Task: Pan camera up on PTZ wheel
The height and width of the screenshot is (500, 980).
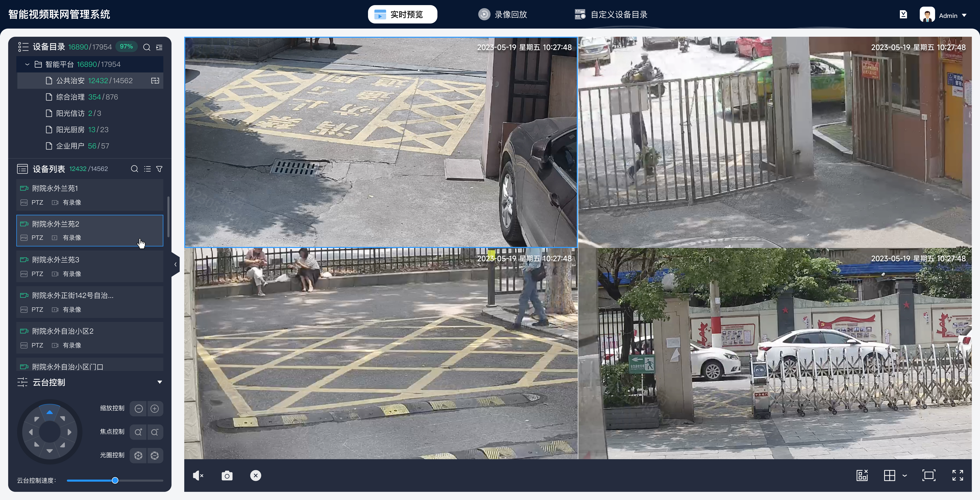Action: point(50,412)
